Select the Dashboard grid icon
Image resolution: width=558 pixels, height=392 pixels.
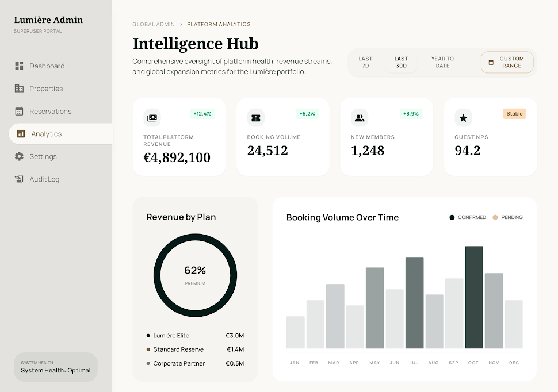18,66
